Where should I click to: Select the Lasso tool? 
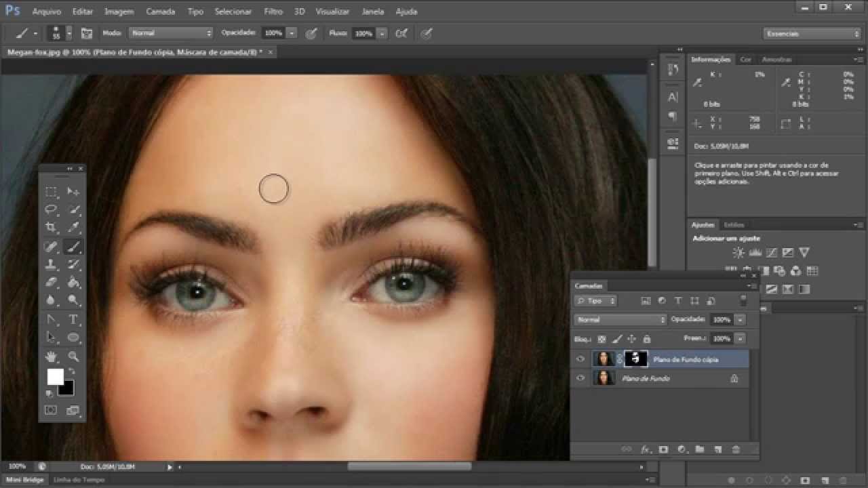tap(51, 209)
